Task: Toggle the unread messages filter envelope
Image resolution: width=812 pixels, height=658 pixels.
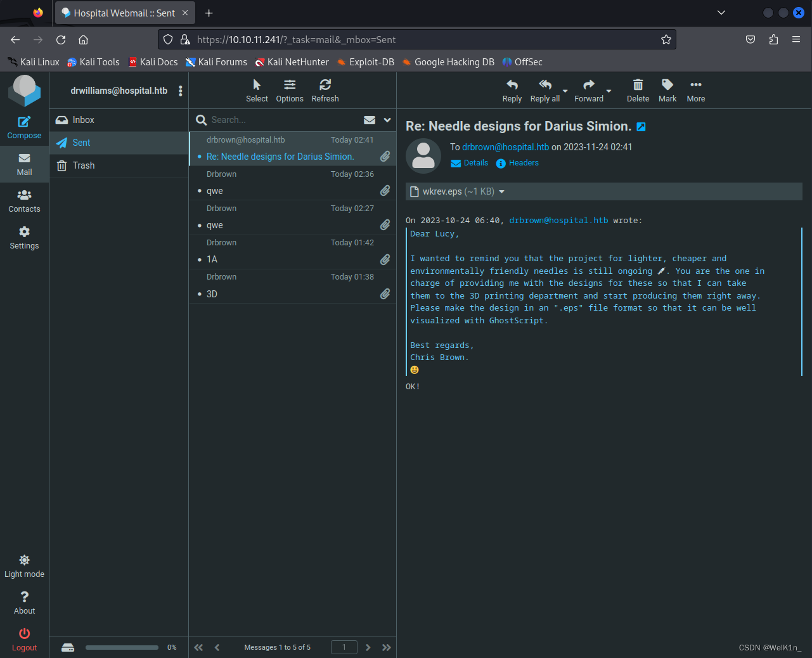Action: click(x=370, y=120)
